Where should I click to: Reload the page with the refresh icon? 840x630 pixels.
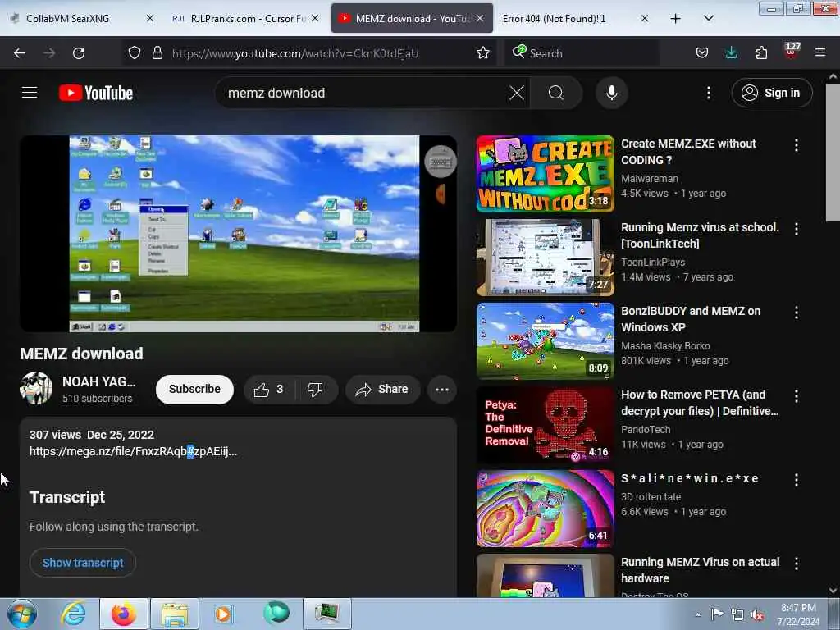(79, 53)
